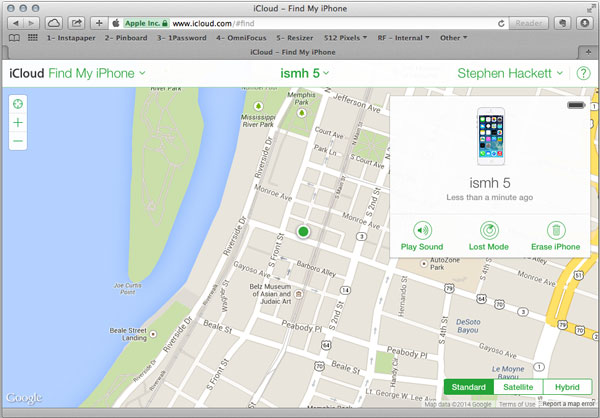Zoom in on the map with plus
The width and height of the screenshot is (600, 418).
pos(18,122)
